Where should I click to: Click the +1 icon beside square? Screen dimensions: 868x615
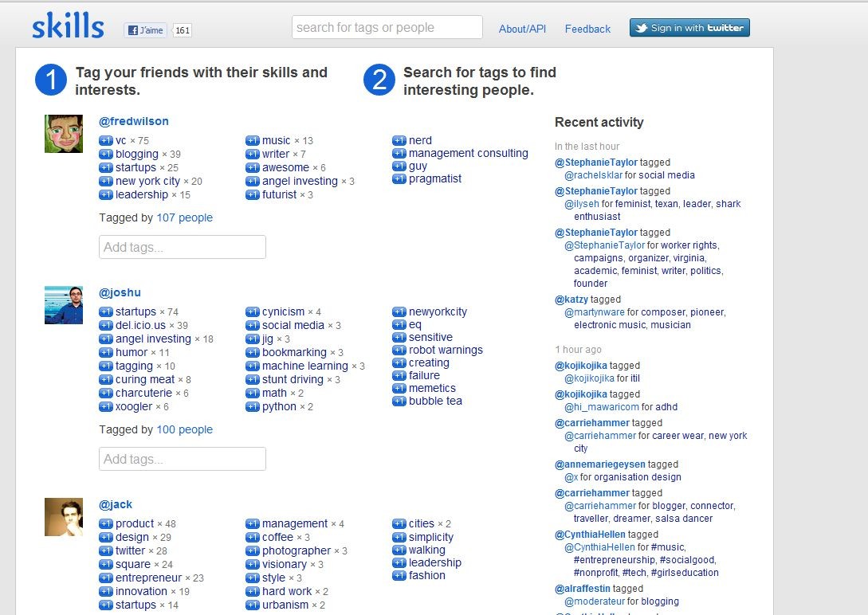coord(106,564)
